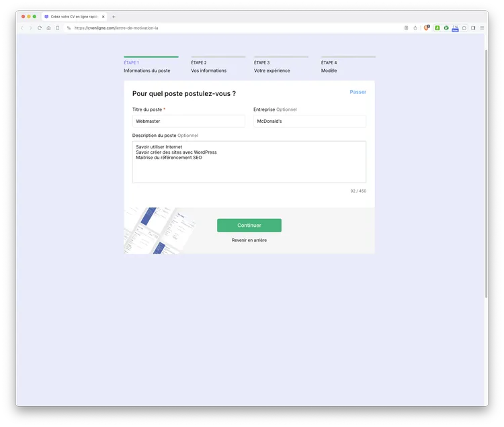The width and height of the screenshot is (504, 427).
Task: Open the blue extension icon
Action: coord(455,28)
